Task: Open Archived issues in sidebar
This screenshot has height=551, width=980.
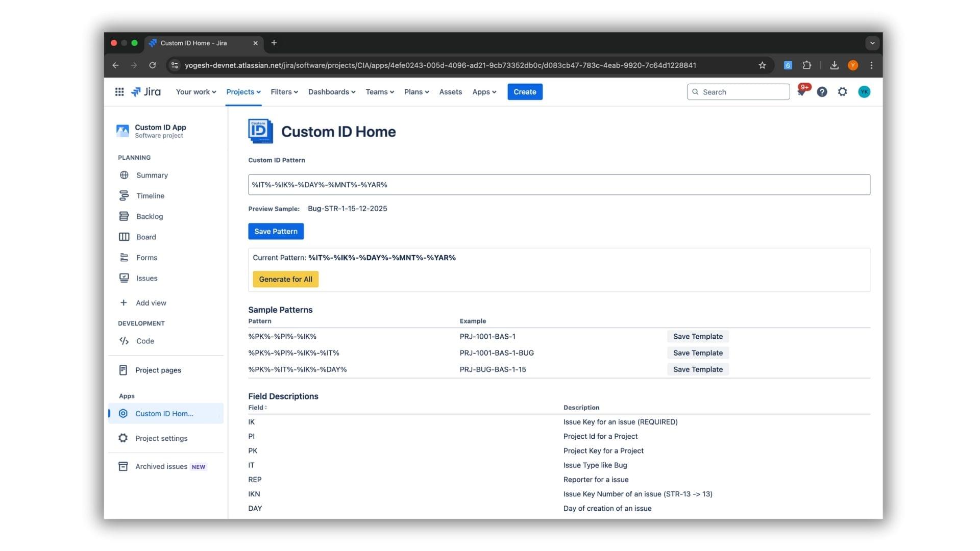Action: [161, 466]
